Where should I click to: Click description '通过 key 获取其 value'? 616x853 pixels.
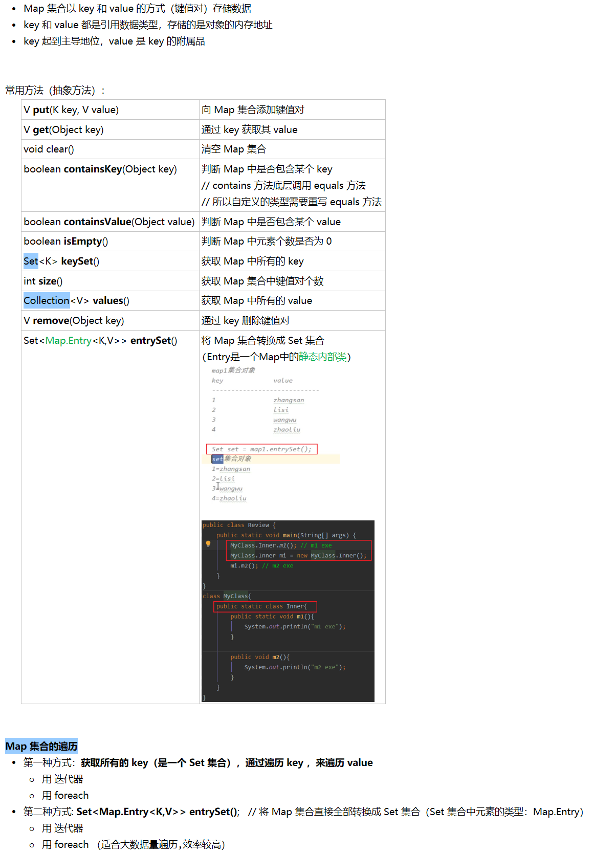click(x=249, y=129)
